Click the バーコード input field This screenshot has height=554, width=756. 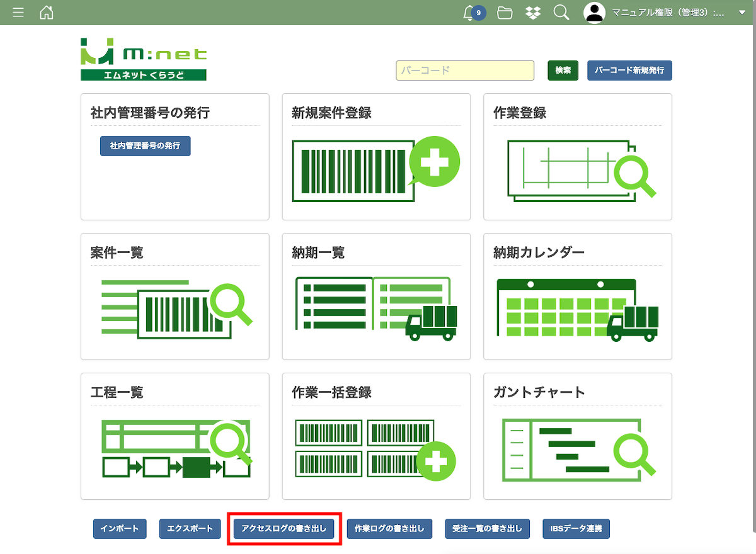click(465, 71)
